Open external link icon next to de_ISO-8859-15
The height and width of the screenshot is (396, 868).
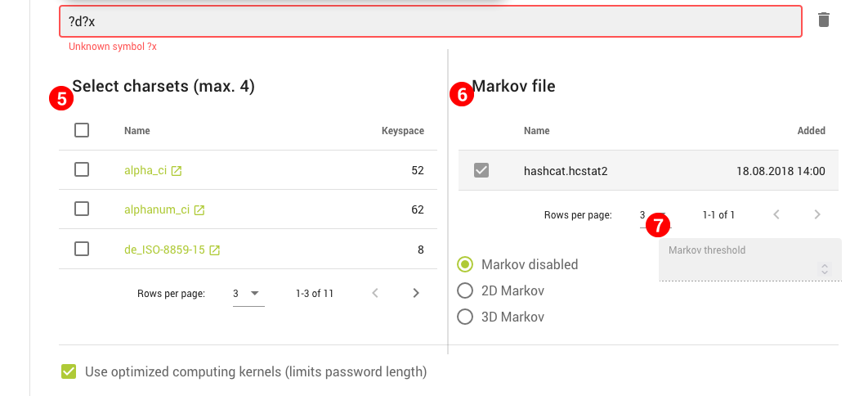pos(215,250)
